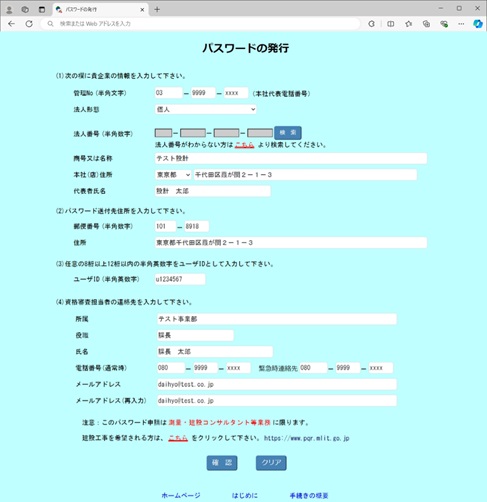
Task: Click the second 法人番号 field
Action: pos(193,133)
